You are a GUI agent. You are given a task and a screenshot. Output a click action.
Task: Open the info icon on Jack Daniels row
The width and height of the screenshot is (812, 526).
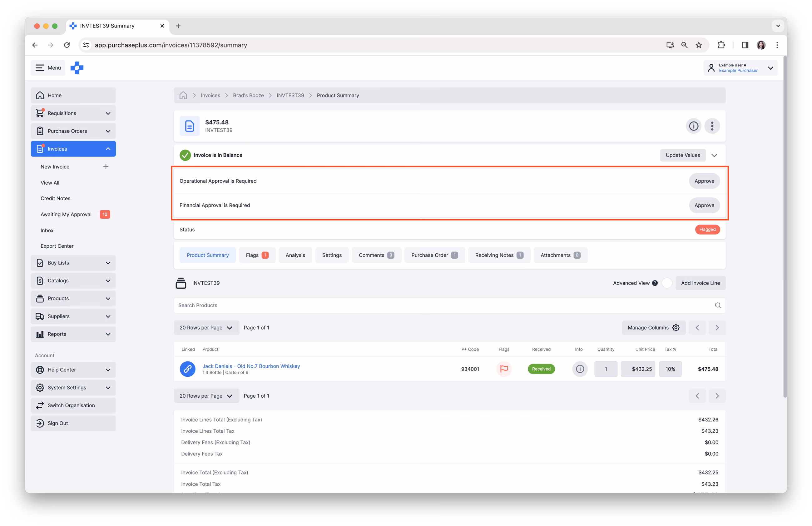580,369
